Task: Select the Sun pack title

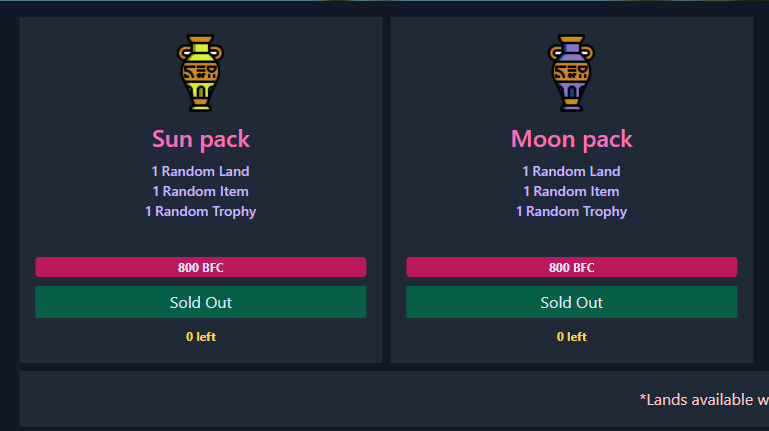Action: (200, 139)
